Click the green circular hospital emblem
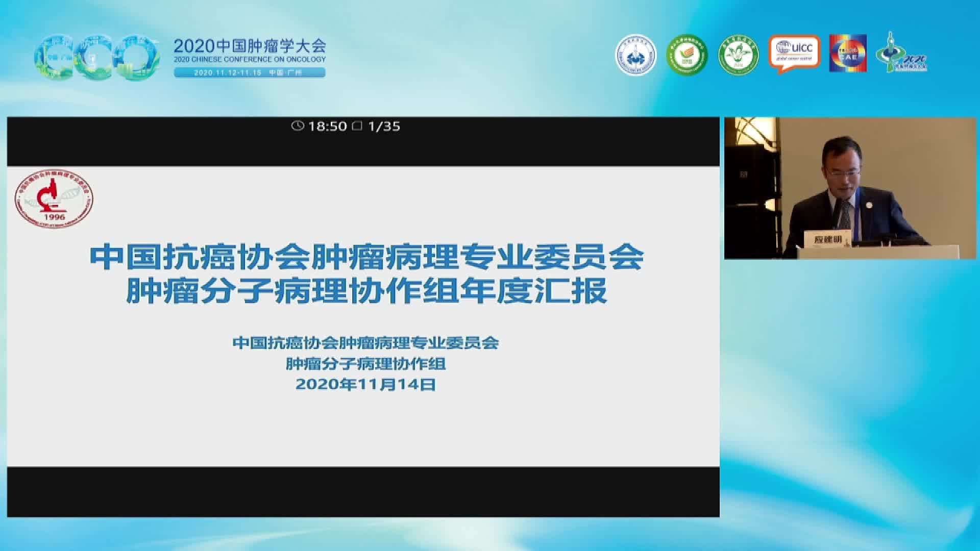Screen dimensions: 980x551 pos(738,55)
